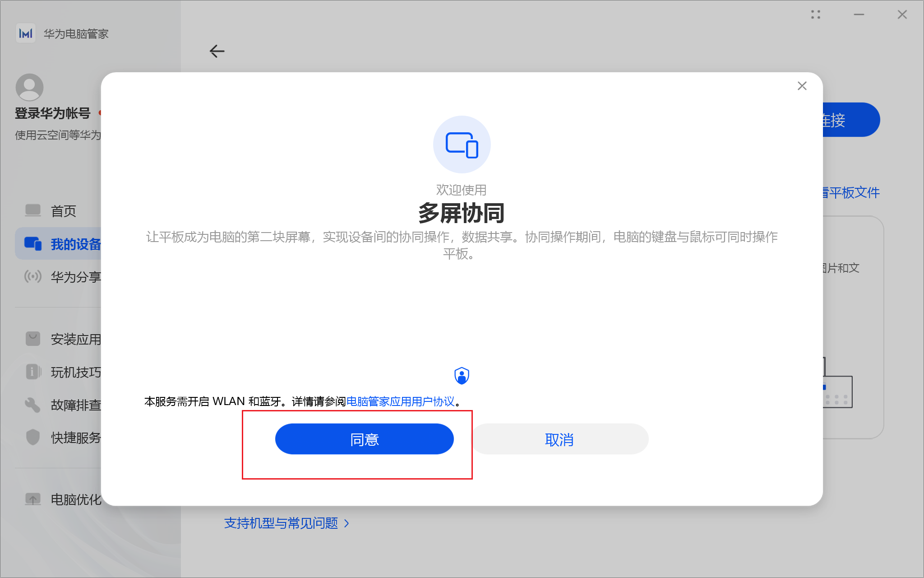Click the 登录华为帐号 sign-in text
Image resolution: width=924 pixels, height=578 pixels.
click(52, 113)
